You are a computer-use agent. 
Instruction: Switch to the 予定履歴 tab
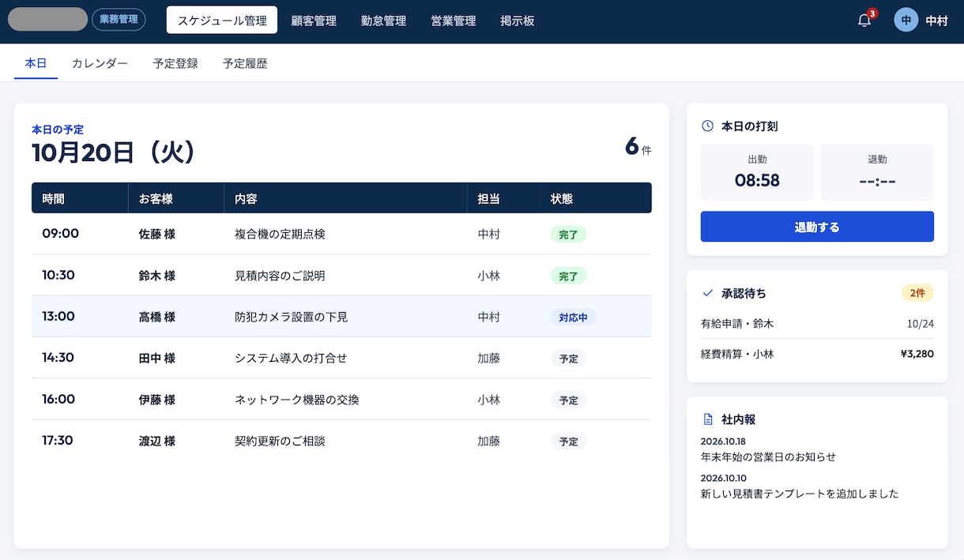[x=245, y=63]
